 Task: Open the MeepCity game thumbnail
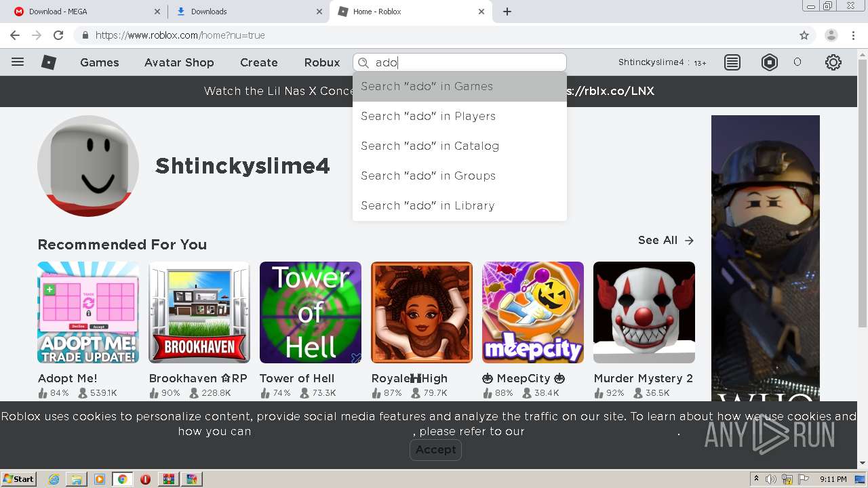click(x=533, y=312)
